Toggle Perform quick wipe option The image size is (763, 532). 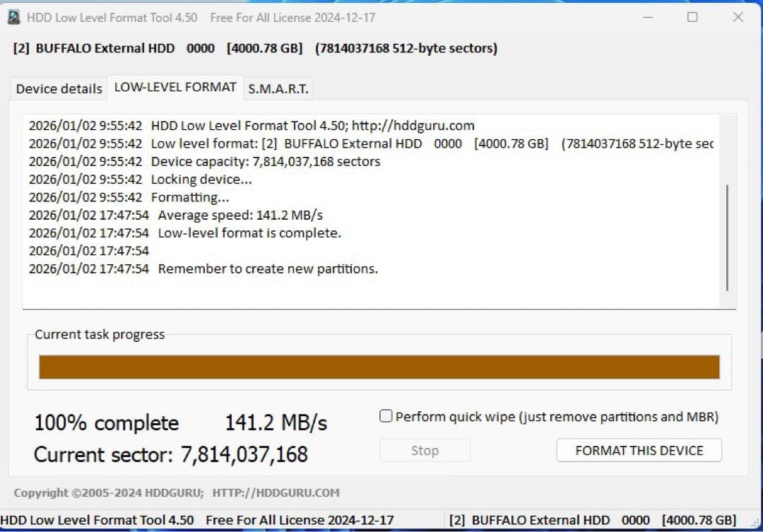386,416
